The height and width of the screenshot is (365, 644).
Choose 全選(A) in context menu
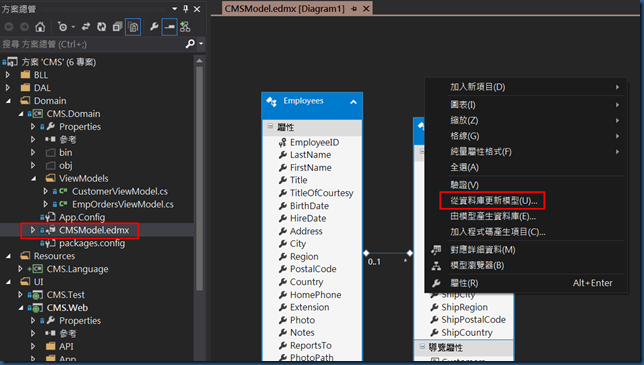pyautogui.click(x=526, y=167)
